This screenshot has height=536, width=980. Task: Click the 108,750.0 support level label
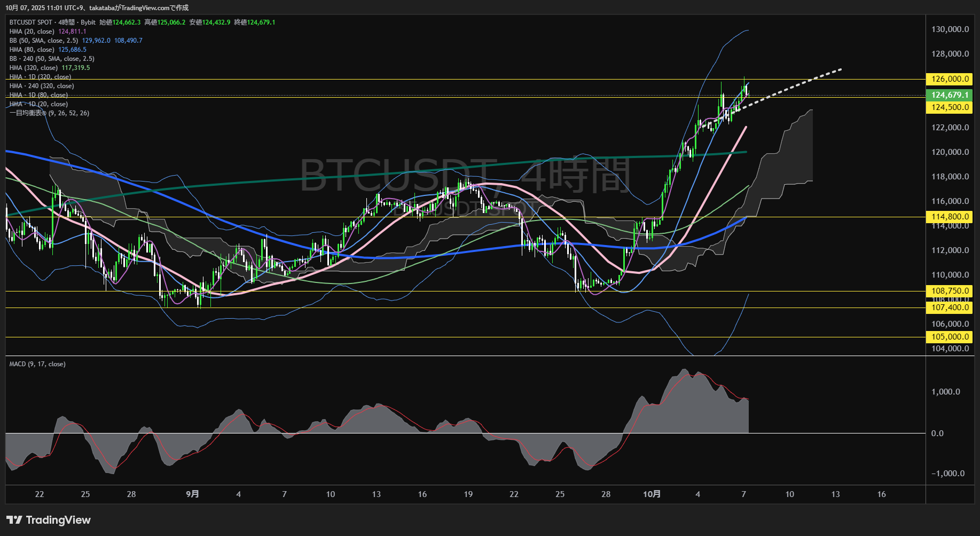950,291
